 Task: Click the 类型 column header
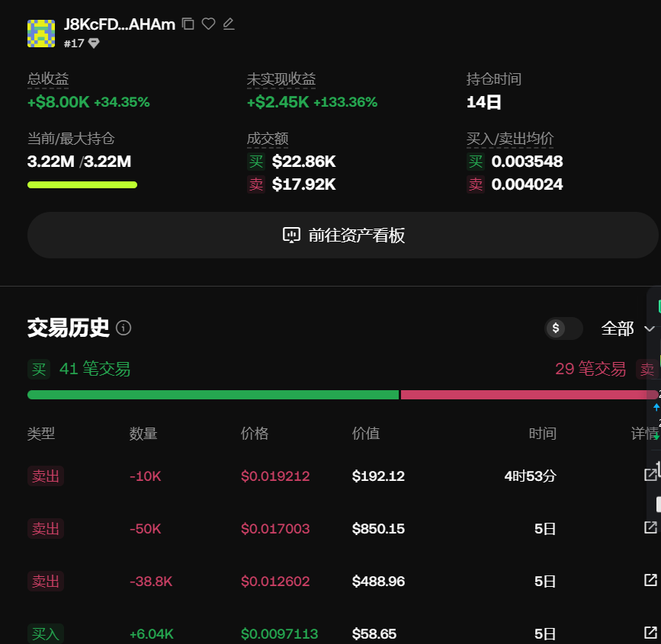(x=41, y=433)
